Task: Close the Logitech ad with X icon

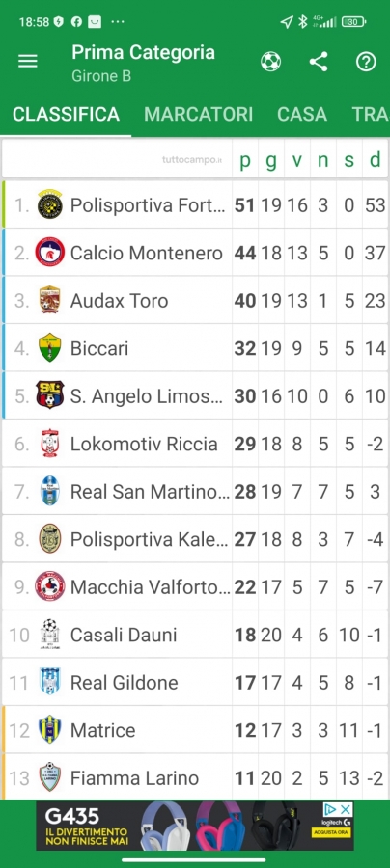Action: click(346, 809)
